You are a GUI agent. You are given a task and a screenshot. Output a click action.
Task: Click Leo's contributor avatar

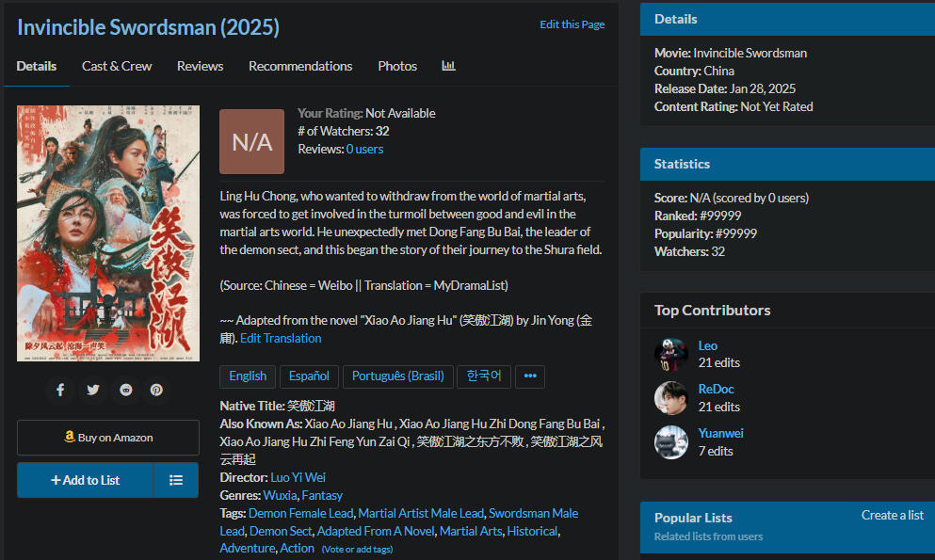[671, 354]
